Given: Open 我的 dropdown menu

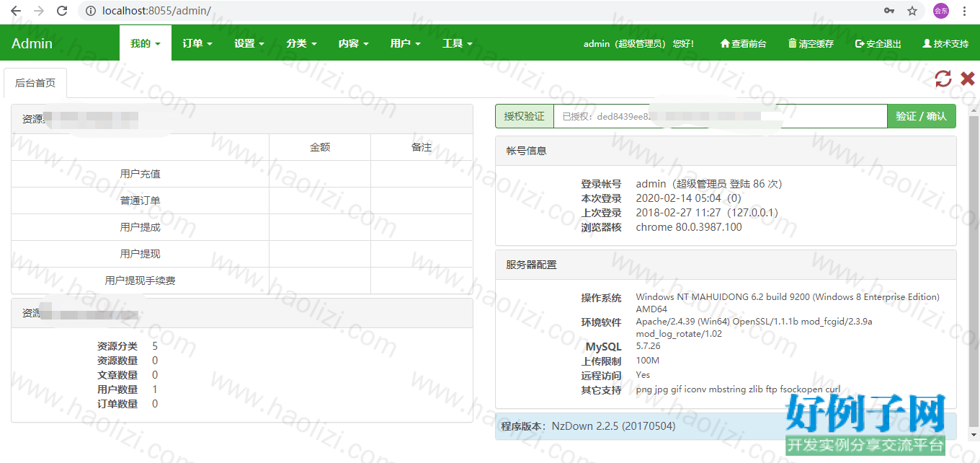Looking at the screenshot, I should coord(145,43).
